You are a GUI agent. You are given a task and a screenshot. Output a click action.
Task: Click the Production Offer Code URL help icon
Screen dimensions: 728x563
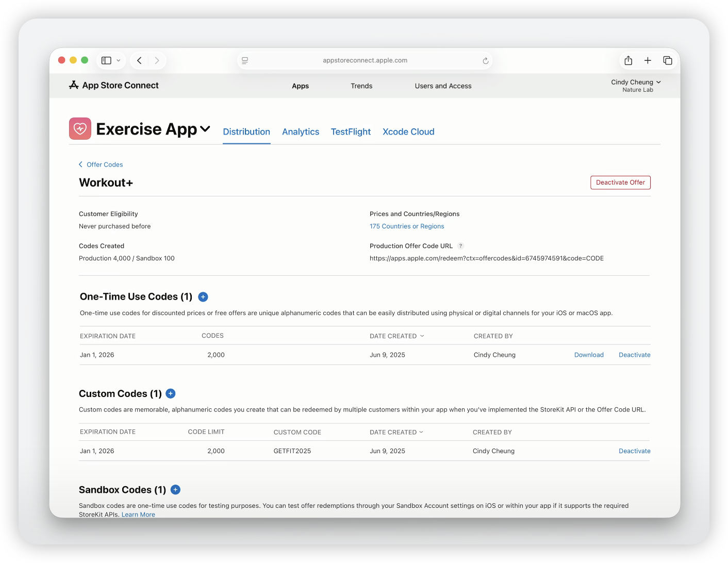(461, 246)
